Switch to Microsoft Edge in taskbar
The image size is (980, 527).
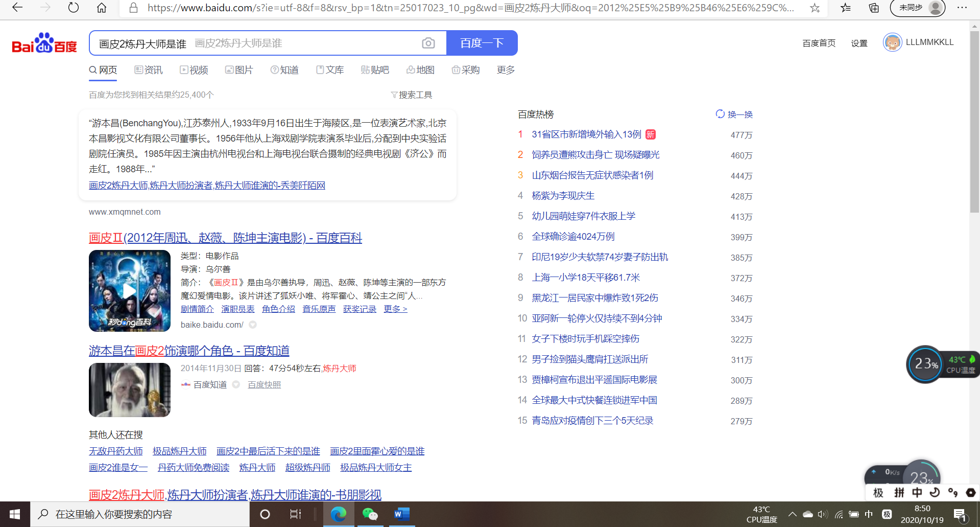coord(339,514)
